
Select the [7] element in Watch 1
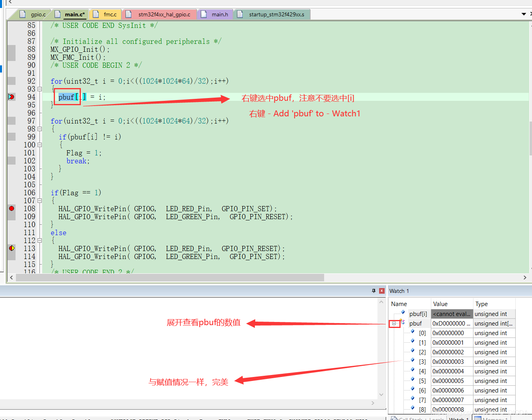(x=422, y=400)
